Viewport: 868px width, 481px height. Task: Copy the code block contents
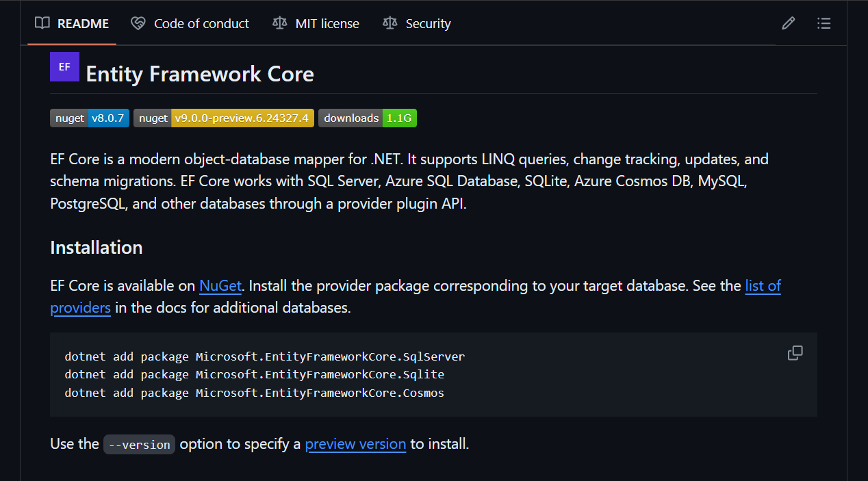coord(795,353)
